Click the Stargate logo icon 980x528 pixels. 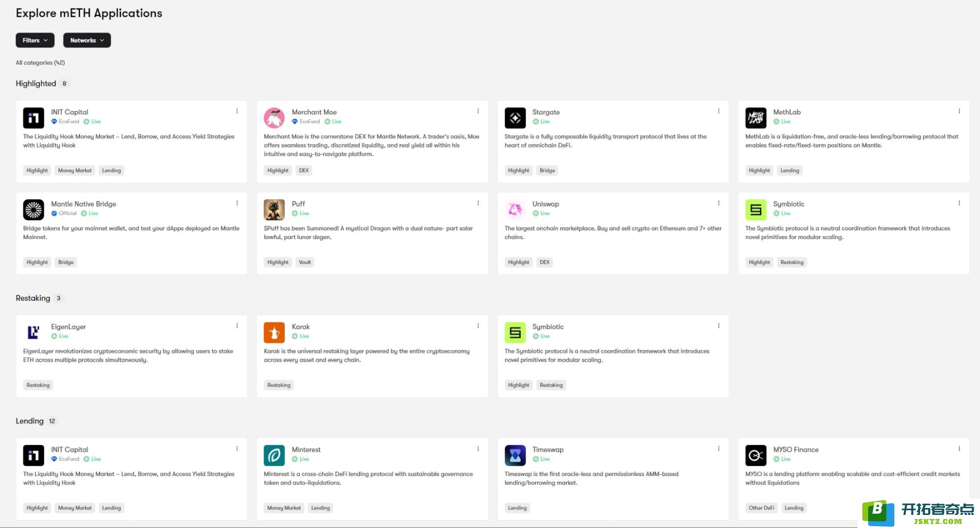click(515, 118)
